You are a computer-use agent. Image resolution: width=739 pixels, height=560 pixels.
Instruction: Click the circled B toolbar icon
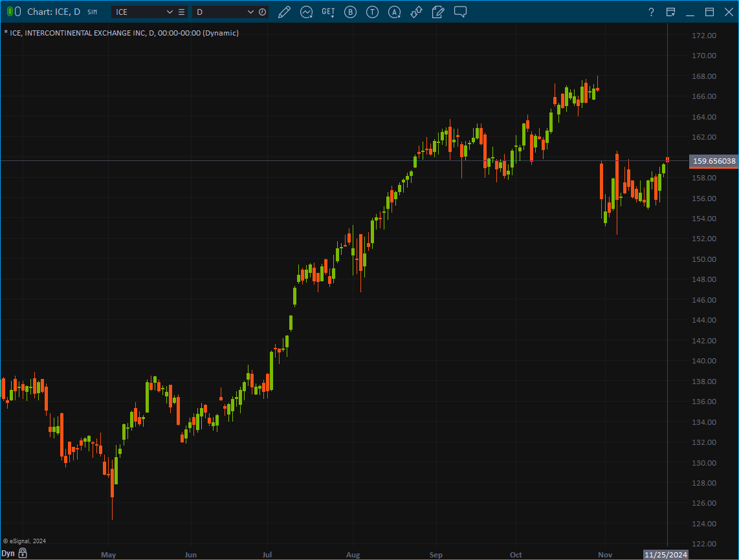(350, 12)
